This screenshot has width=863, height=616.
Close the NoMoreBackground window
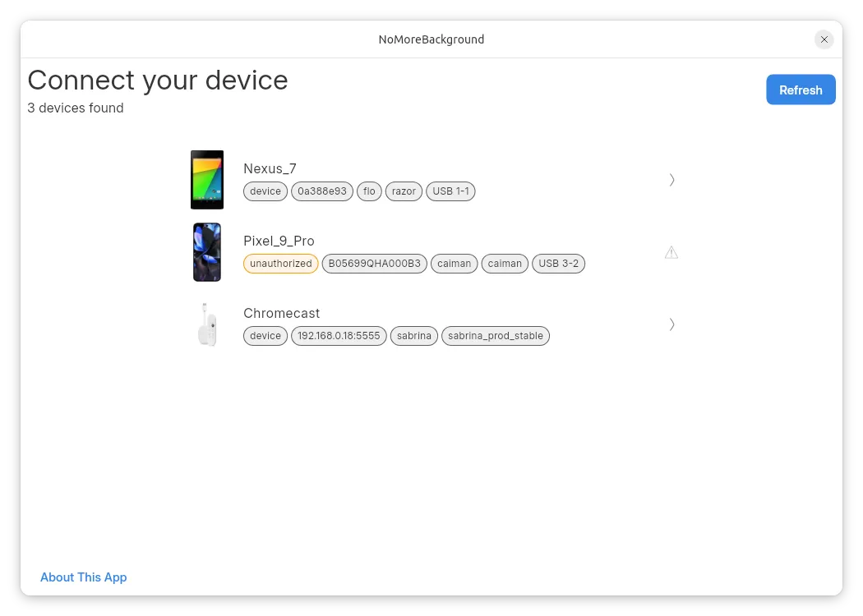pos(824,39)
